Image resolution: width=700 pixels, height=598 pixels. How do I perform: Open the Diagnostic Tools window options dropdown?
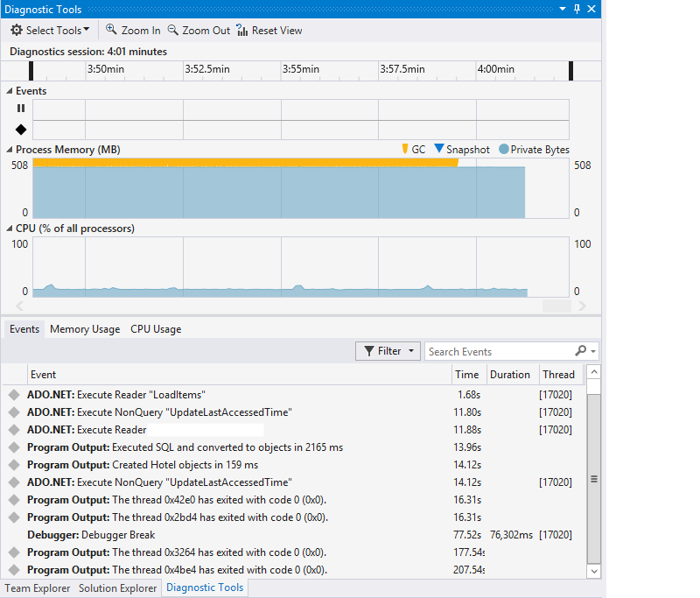pos(563,9)
